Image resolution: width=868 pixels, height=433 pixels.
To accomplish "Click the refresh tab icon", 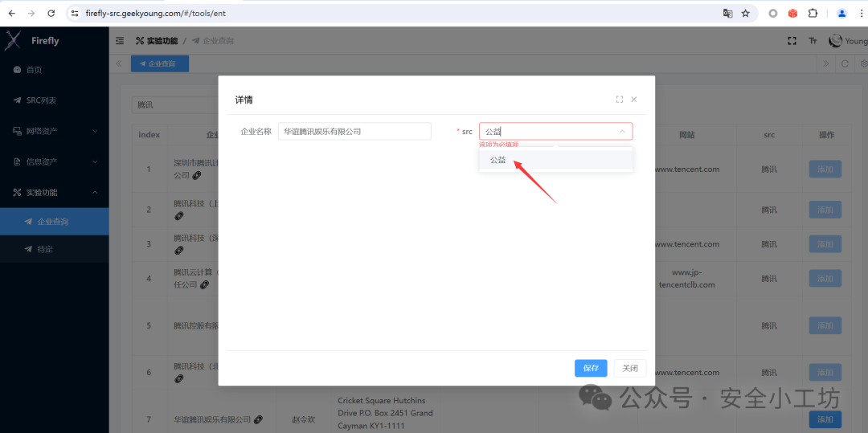I will coord(845,63).
